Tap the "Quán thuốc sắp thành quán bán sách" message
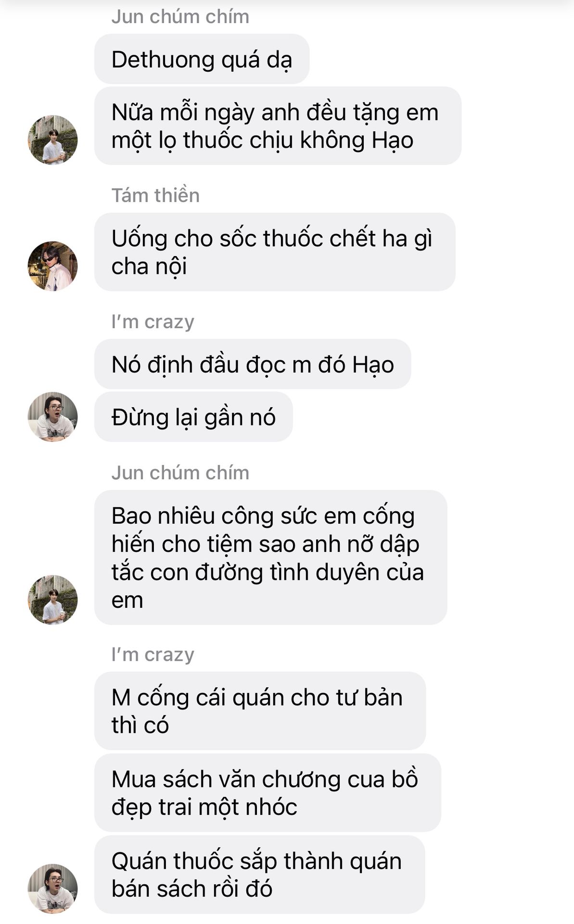 point(259,874)
